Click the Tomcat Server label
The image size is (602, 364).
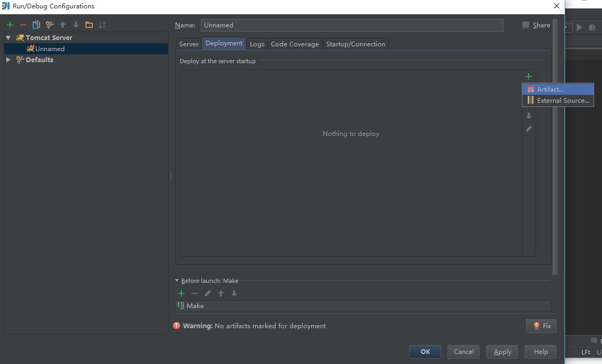[48, 37]
